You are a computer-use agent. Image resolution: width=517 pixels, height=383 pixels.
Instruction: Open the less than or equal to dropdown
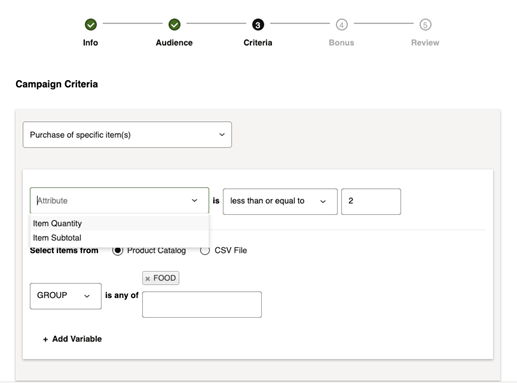pyautogui.click(x=280, y=201)
